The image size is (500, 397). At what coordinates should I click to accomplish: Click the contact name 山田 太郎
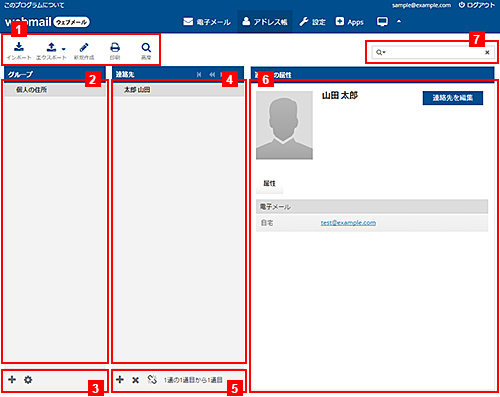pyautogui.click(x=340, y=95)
